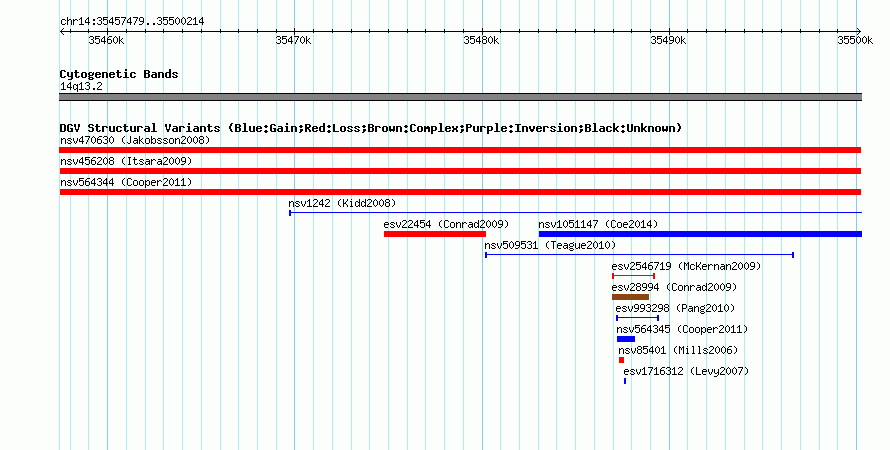Image resolution: width=890 pixels, height=450 pixels.
Task: Open the esv1716312 (Levy2007) label
Action: point(686,371)
